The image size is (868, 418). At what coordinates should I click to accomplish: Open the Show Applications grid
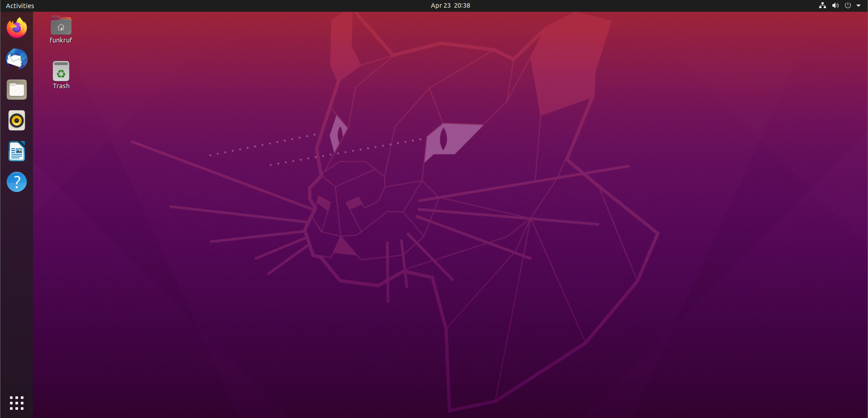tap(16, 403)
